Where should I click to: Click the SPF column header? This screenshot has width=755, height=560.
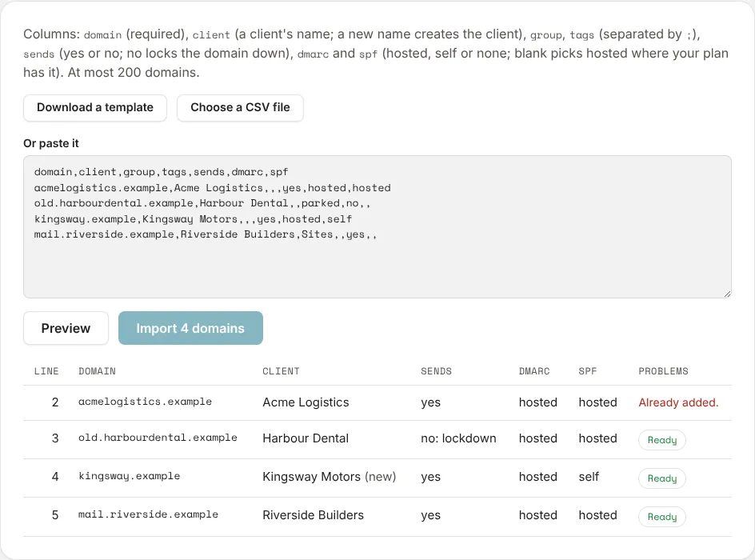[587, 371]
